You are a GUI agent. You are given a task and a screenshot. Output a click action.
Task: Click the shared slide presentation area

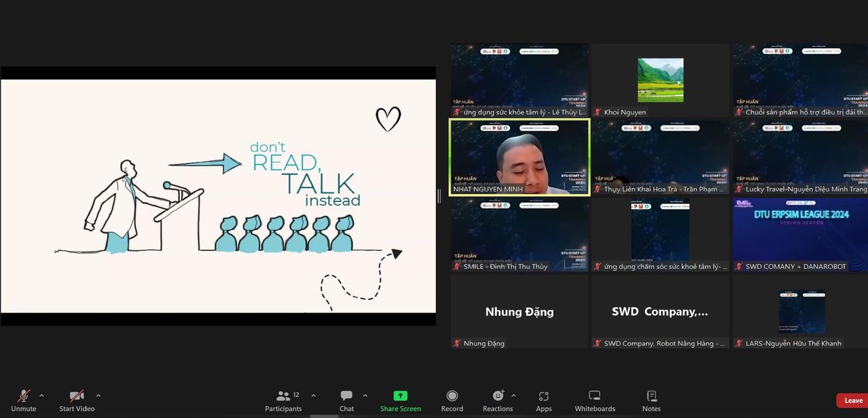pyautogui.click(x=218, y=196)
